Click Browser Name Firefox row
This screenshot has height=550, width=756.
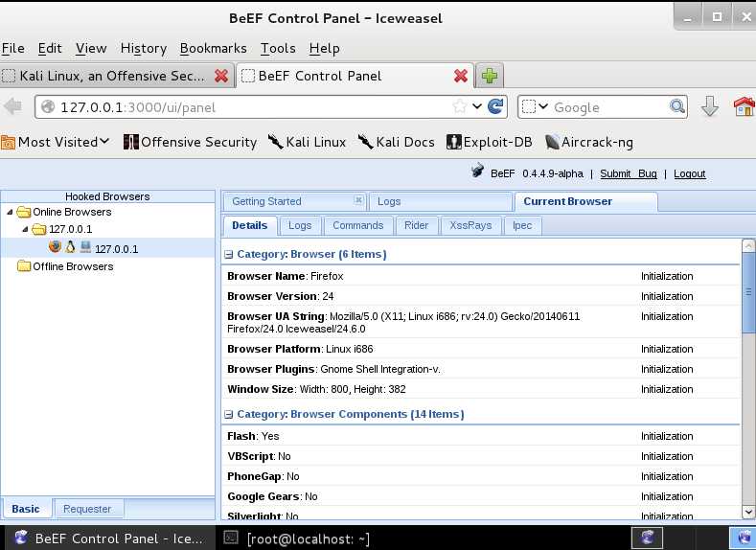(481, 276)
